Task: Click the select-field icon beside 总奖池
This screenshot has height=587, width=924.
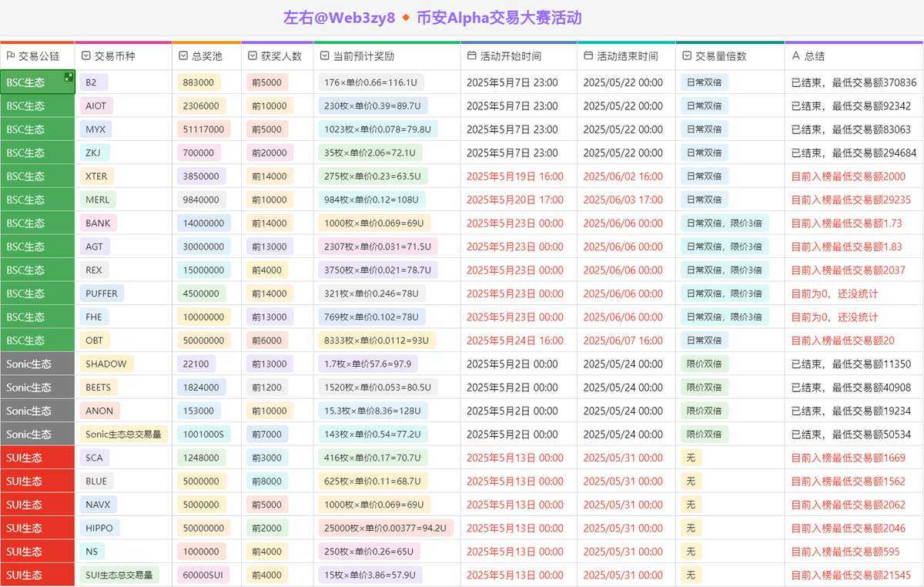Action: [183, 56]
